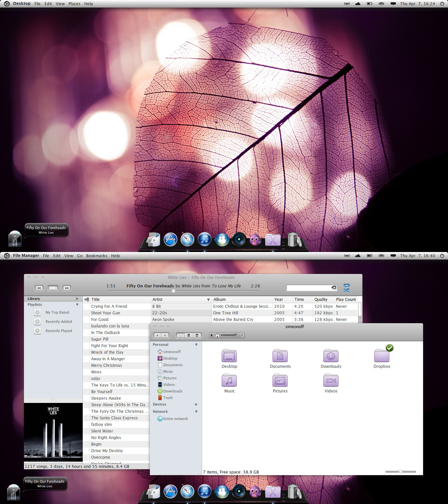
Task: Open the X folder icon in lower dock
Action: pyautogui.click(x=273, y=492)
